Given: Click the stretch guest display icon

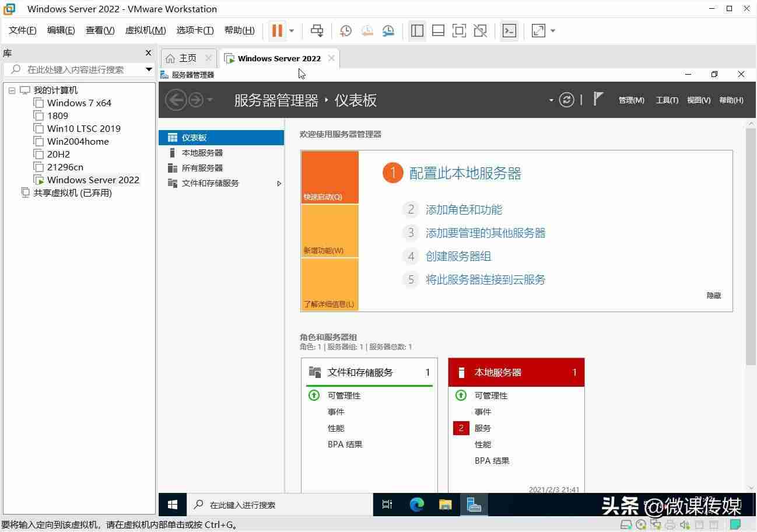Looking at the screenshot, I should point(538,31).
